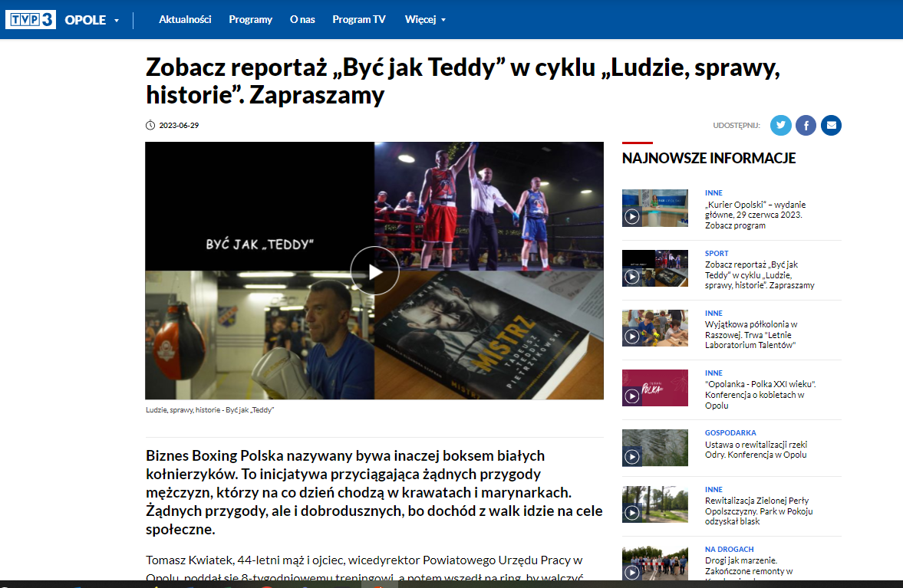Open Programy menu item

coord(251,20)
